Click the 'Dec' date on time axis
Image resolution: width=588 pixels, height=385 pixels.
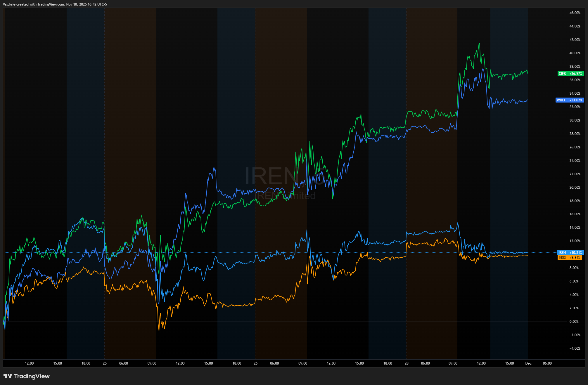tap(528, 363)
